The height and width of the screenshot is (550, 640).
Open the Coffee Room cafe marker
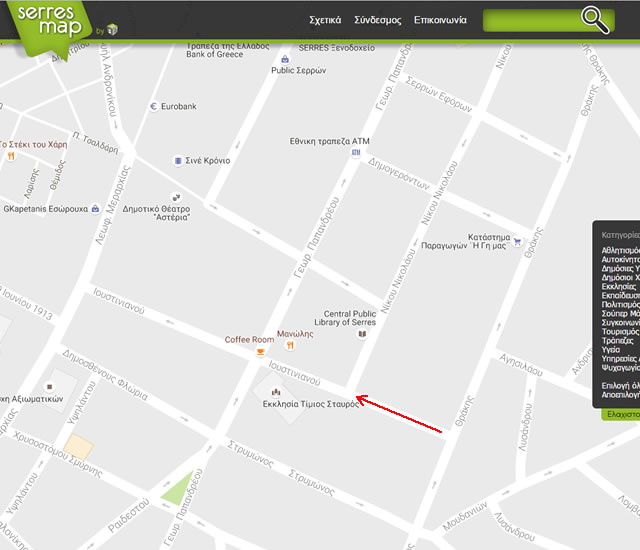coord(260,351)
